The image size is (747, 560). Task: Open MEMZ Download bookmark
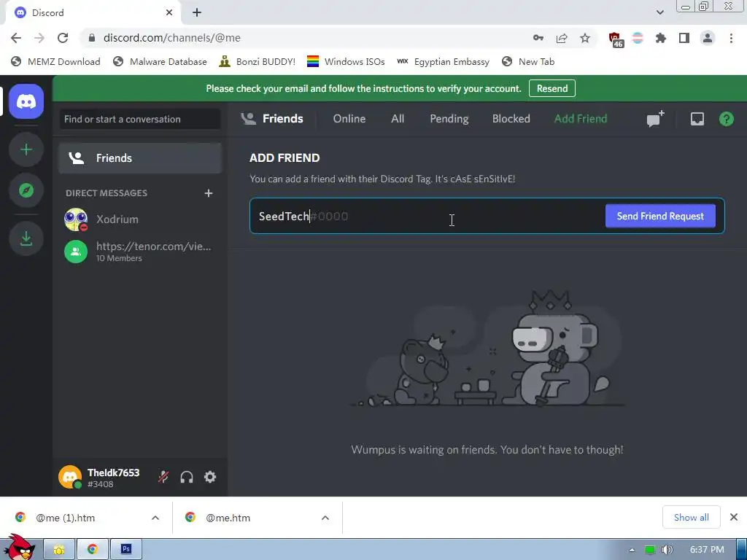click(55, 62)
